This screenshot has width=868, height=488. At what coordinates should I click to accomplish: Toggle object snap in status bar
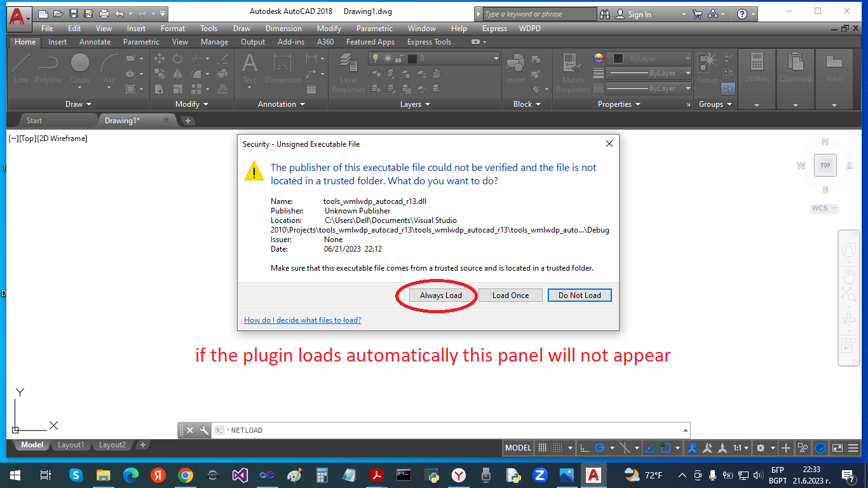665,448
